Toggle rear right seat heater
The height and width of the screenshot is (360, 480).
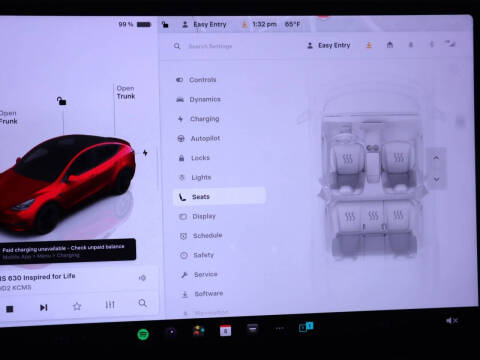point(398,215)
